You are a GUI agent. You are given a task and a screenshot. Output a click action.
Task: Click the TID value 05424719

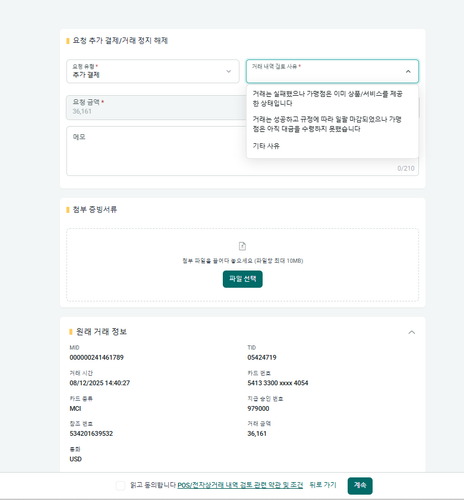pos(262,357)
